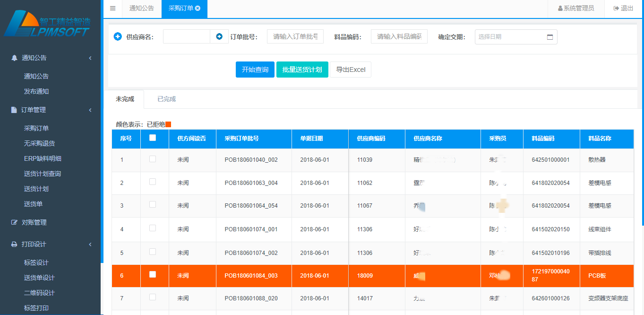Click the 导出Excel button
Screen dimensions: 644x315
pyautogui.click(x=350, y=70)
